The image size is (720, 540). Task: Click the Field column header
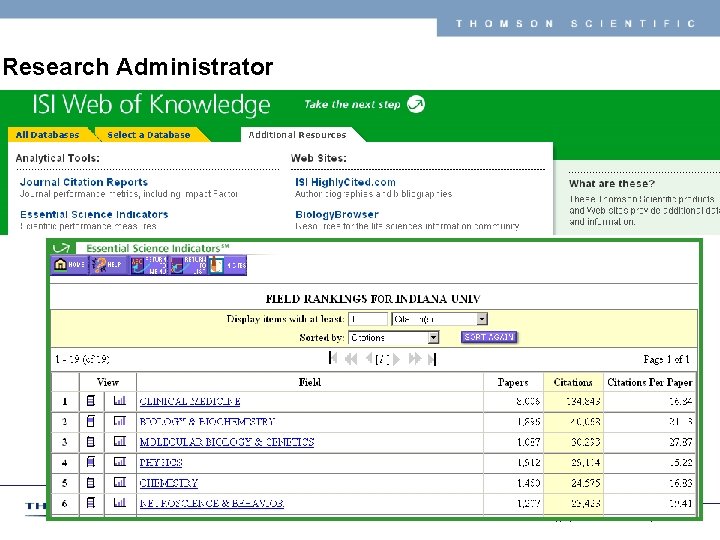pos(310,382)
